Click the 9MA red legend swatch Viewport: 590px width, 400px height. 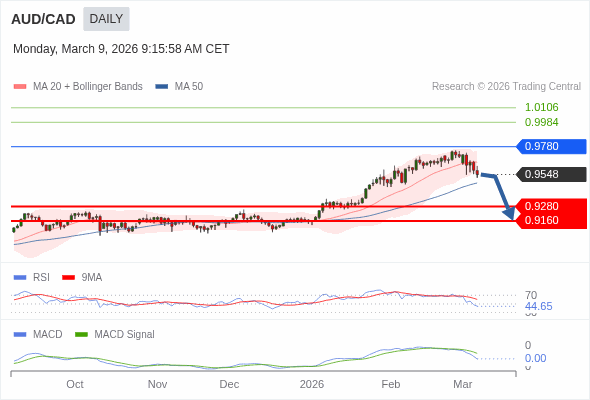(x=68, y=278)
